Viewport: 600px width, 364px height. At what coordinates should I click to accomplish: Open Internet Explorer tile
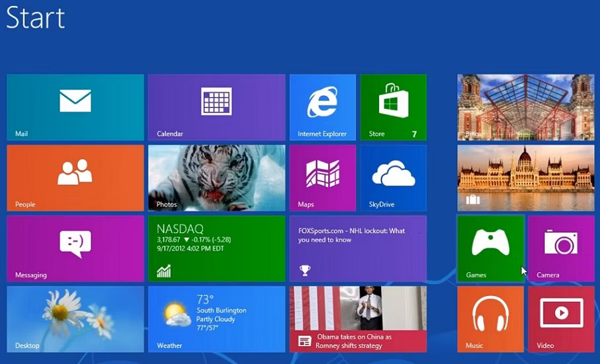(x=322, y=107)
